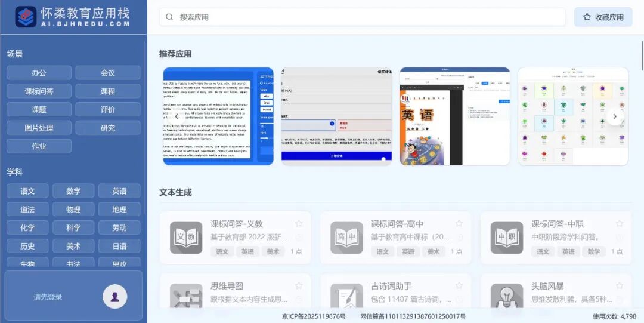The width and height of the screenshot is (644, 323).
Task: Click the user avatar icon
Action: point(114,296)
